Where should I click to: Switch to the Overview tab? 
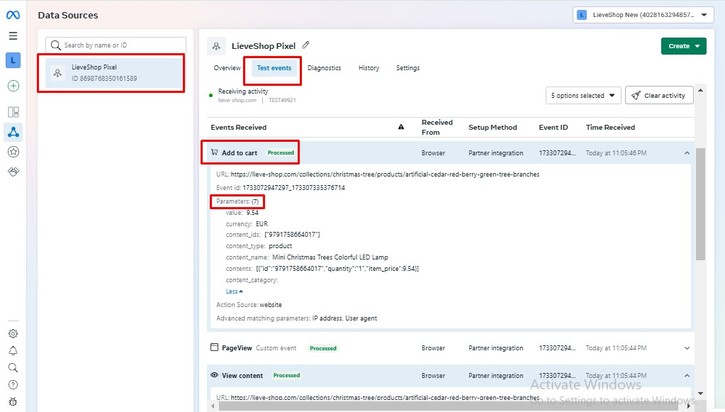coord(227,68)
